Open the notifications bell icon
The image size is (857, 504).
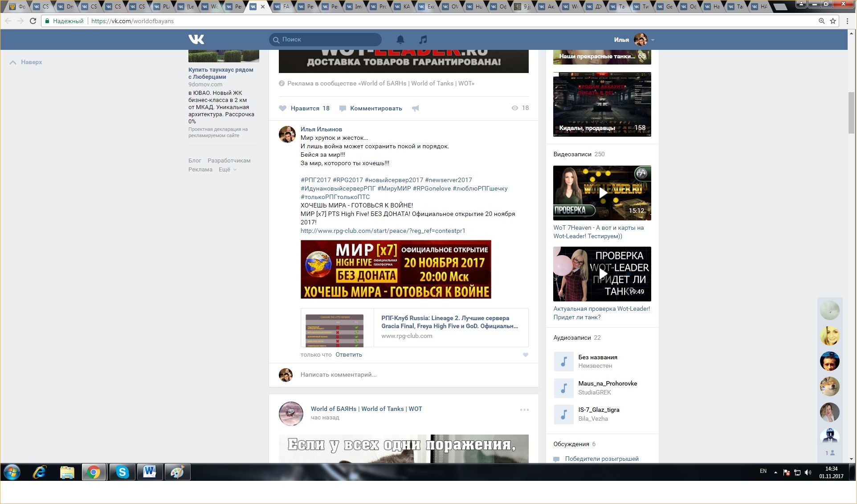point(400,40)
